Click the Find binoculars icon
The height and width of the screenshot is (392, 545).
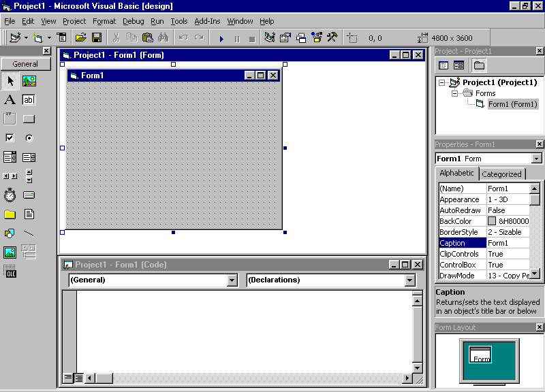pos(163,37)
